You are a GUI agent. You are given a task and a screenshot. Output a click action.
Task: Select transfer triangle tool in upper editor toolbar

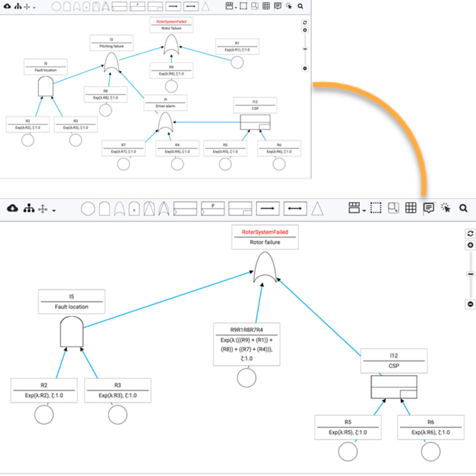[x=205, y=7]
